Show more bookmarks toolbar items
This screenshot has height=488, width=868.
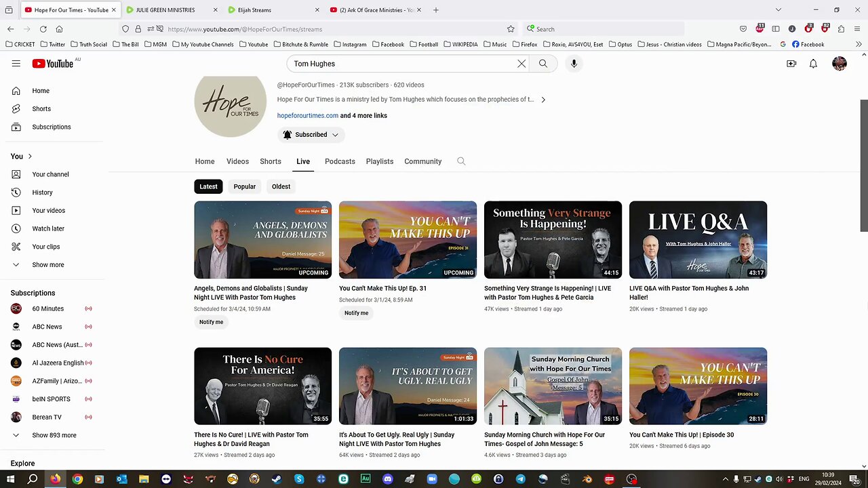(859, 44)
